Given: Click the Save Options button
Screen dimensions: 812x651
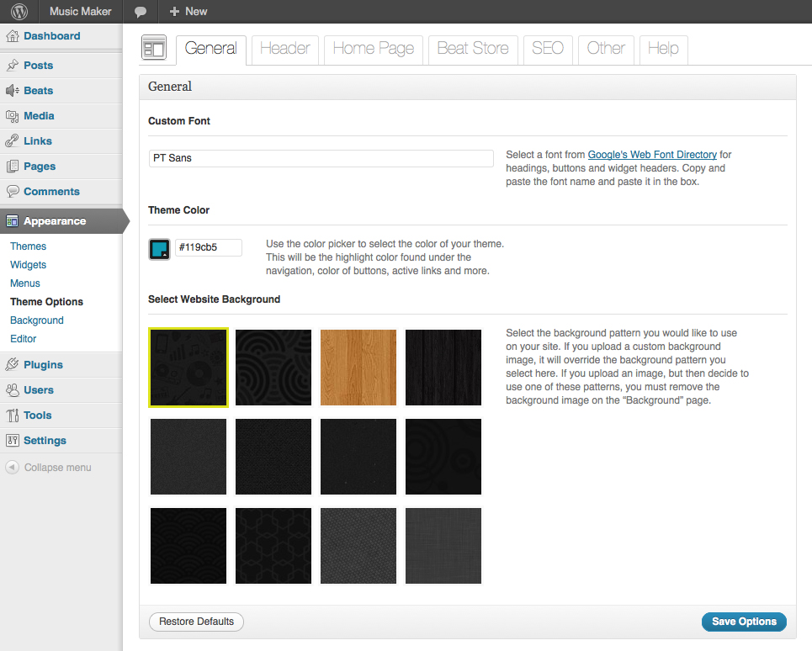Looking at the screenshot, I should point(744,622).
